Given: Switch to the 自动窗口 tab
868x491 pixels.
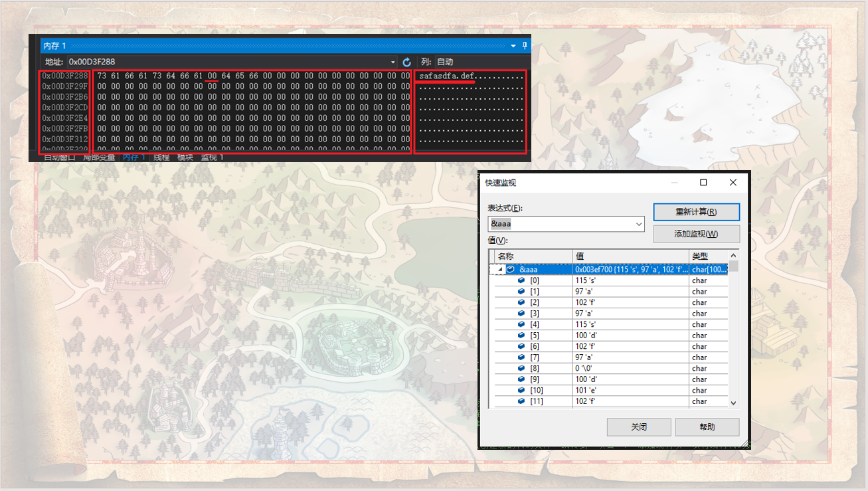Looking at the screenshot, I should 59,157.
